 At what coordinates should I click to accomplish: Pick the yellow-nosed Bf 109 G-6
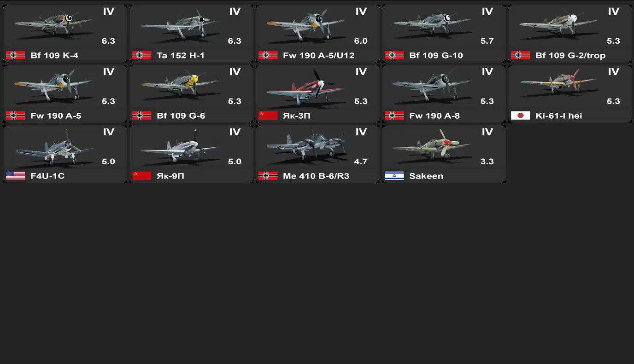[191, 94]
